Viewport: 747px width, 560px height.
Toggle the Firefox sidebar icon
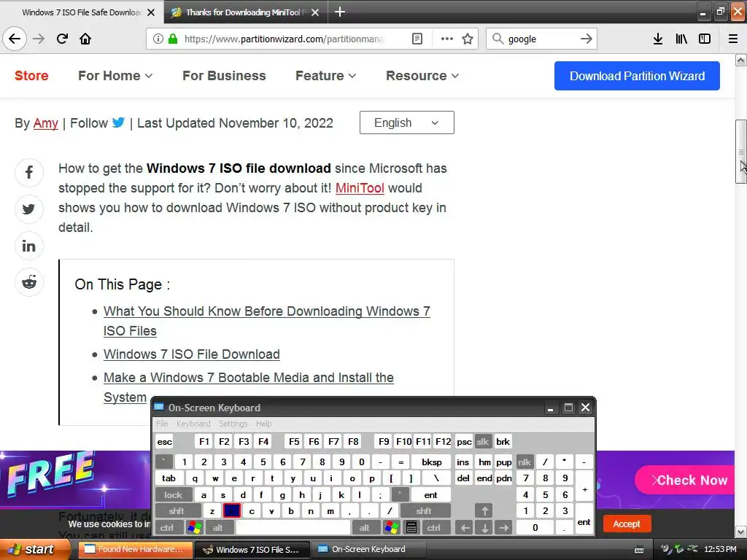coord(705,39)
